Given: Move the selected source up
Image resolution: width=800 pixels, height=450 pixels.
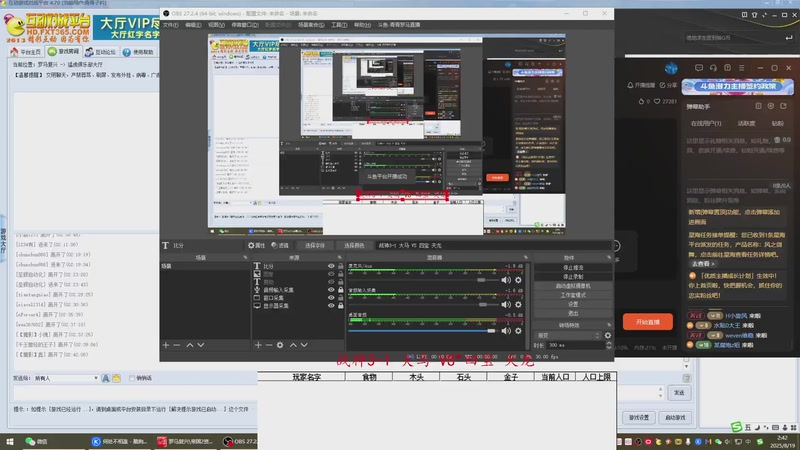Looking at the screenshot, I should click(x=293, y=345).
